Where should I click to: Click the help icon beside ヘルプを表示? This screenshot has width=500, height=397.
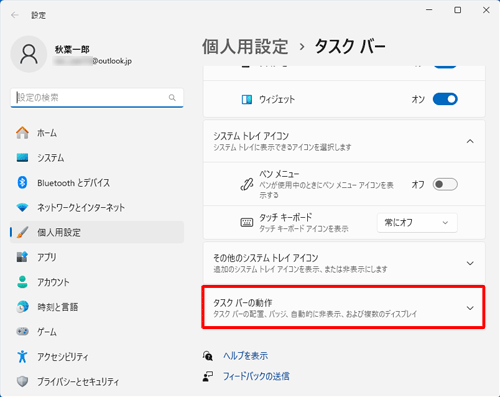[208, 356]
